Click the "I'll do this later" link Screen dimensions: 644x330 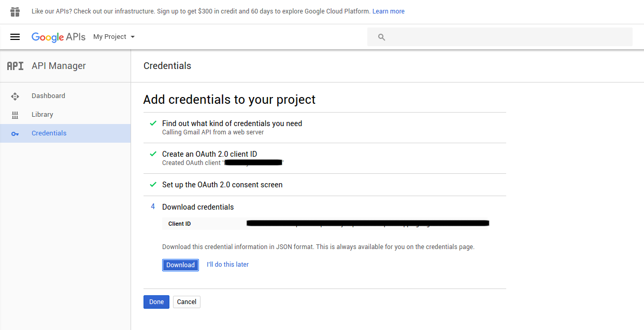pyautogui.click(x=227, y=265)
